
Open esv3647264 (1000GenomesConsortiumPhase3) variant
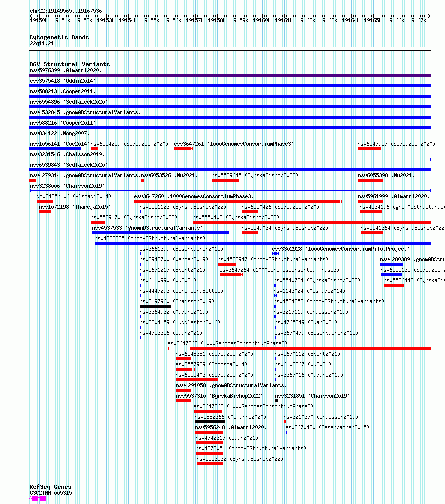[279, 270]
